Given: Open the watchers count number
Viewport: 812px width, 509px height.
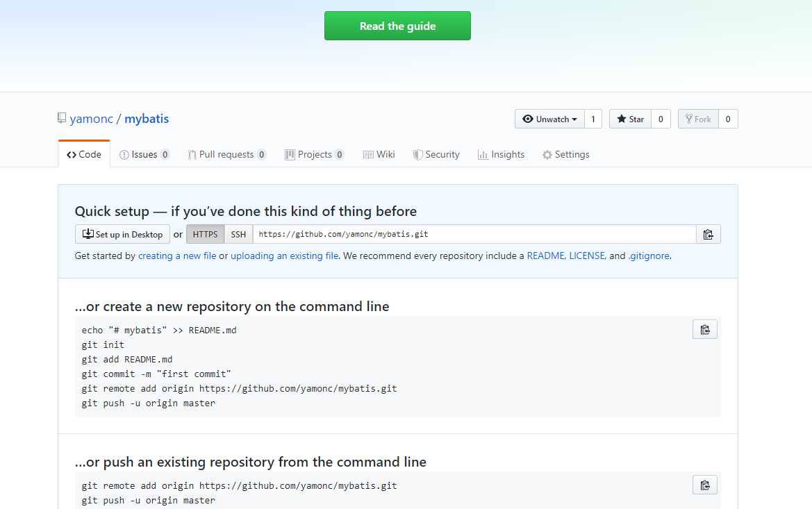Looking at the screenshot, I should coord(593,119).
